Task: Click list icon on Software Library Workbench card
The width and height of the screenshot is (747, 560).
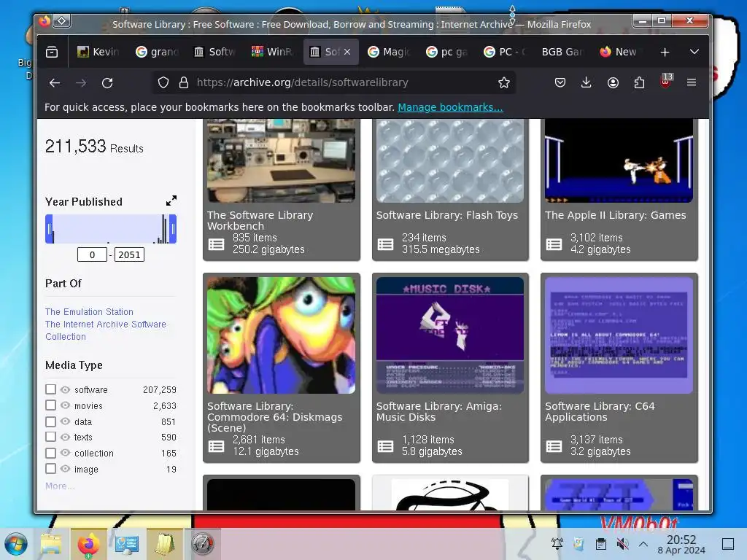Action: [216, 244]
